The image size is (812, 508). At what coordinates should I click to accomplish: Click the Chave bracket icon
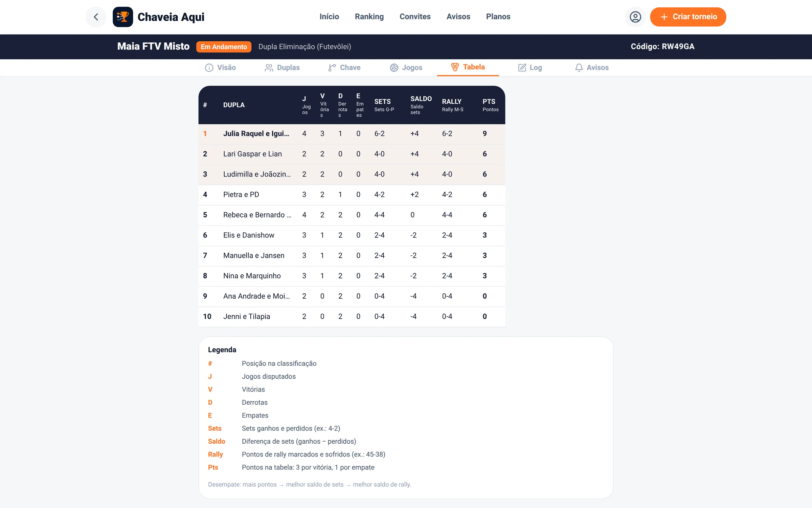coord(332,68)
